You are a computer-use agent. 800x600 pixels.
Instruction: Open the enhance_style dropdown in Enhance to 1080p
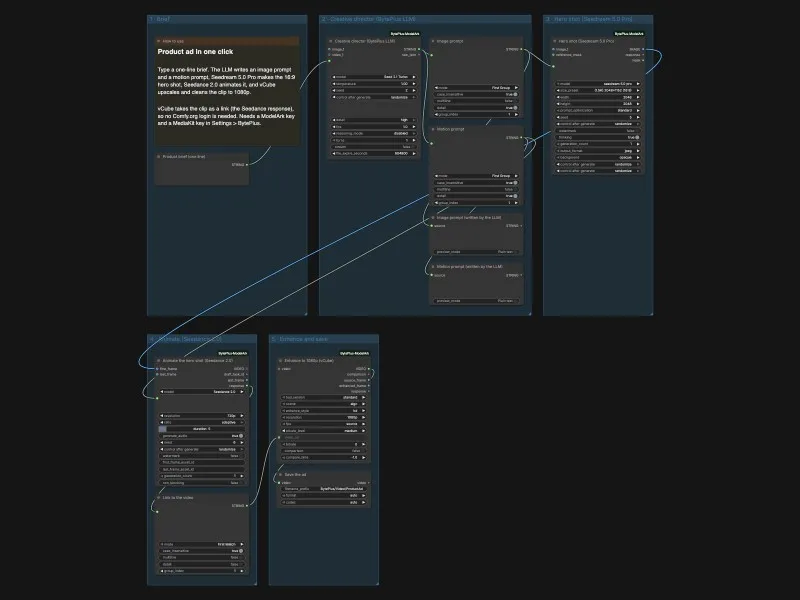click(323, 411)
